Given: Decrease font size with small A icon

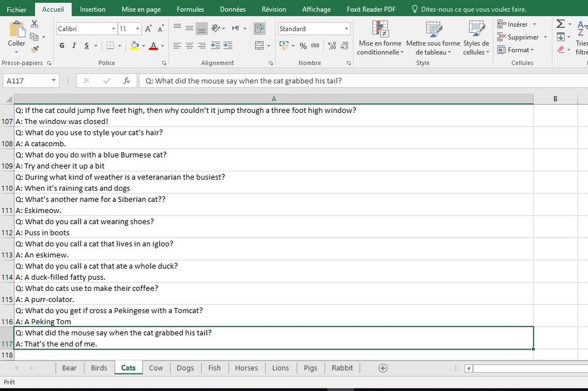Looking at the screenshot, I should pos(161,29).
